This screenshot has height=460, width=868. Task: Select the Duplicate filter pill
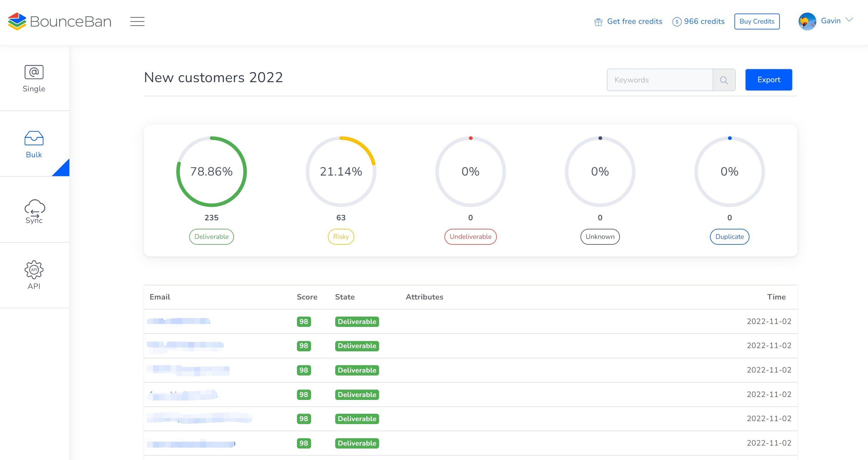[x=729, y=237]
